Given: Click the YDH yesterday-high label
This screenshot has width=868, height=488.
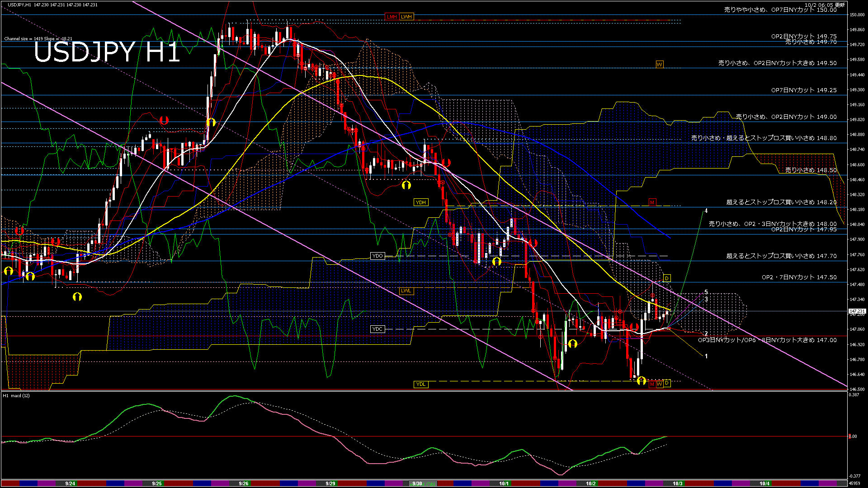Looking at the screenshot, I should coord(420,202).
